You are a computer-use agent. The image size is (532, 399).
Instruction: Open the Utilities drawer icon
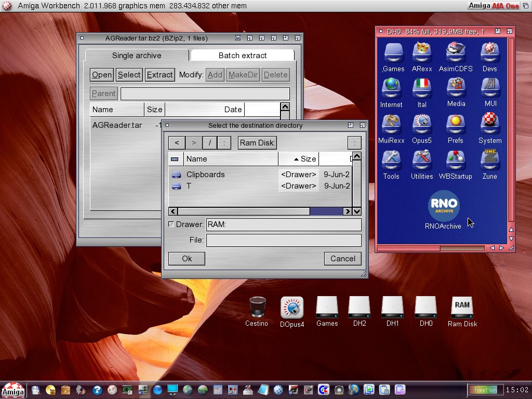coord(422,161)
